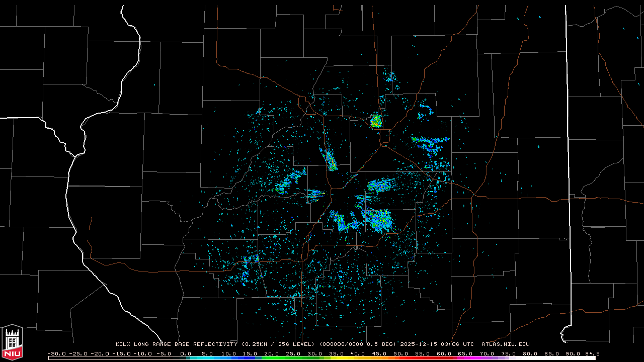This screenshot has height=362, width=644.
Task: Click the red 50.0 dBZ color on scale
Action: [x=401, y=358]
